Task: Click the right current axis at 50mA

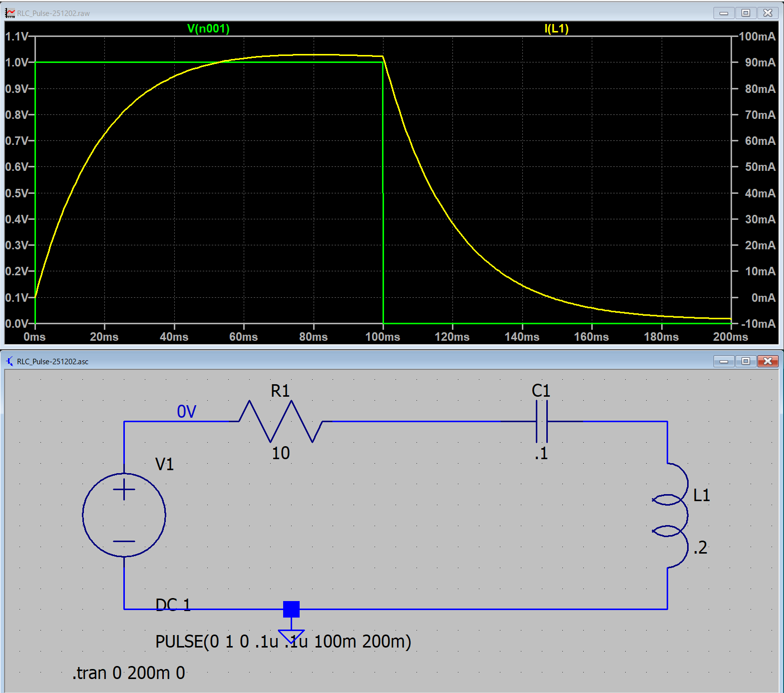Action: (x=760, y=167)
